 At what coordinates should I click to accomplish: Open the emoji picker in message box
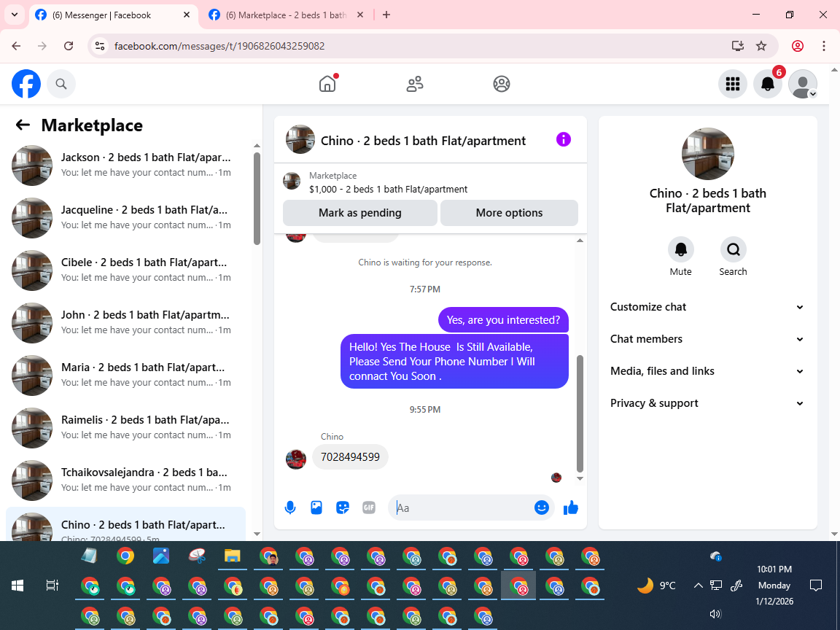click(x=542, y=507)
